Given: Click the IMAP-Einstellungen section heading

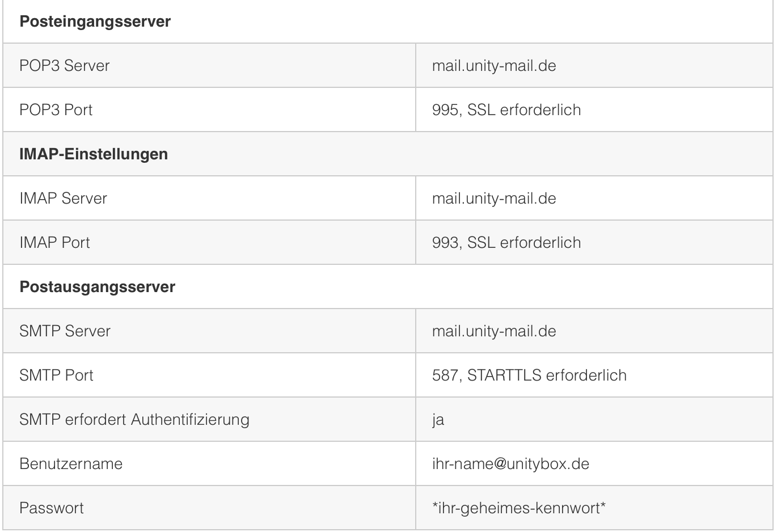Looking at the screenshot, I should [x=94, y=154].
